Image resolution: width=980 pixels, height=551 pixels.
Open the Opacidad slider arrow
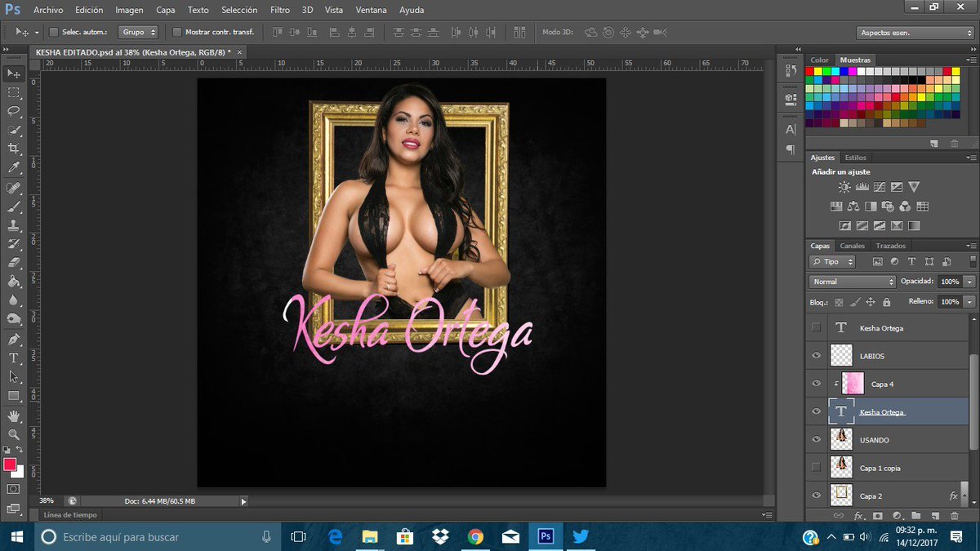click(x=969, y=282)
